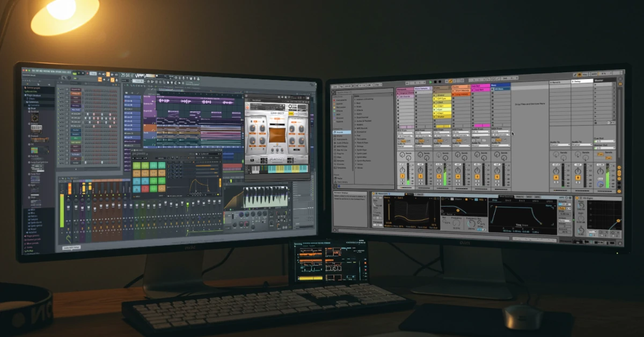The width and height of the screenshot is (644, 337).
Task: Open Samples category in Ableton browser
Action: (340, 160)
